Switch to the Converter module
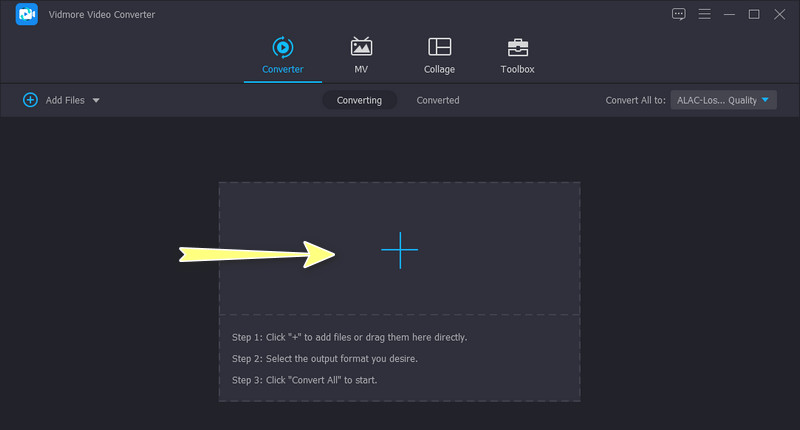800x430 pixels. coord(283,55)
